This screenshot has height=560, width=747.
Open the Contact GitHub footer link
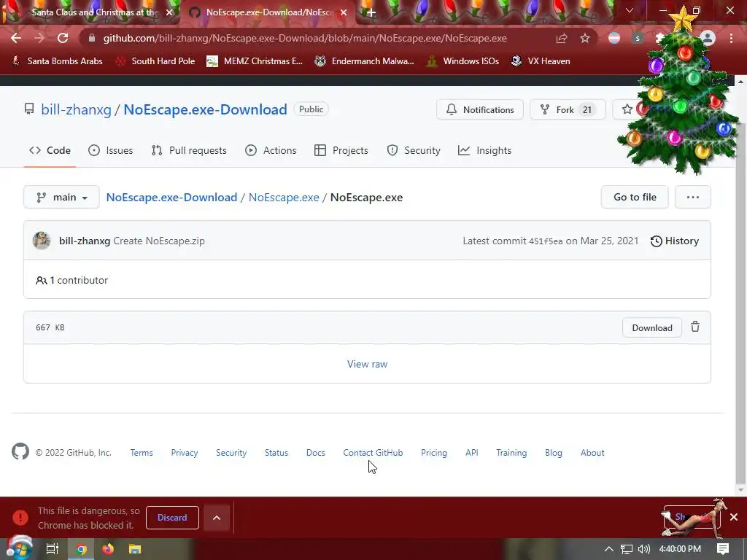coord(373,453)
